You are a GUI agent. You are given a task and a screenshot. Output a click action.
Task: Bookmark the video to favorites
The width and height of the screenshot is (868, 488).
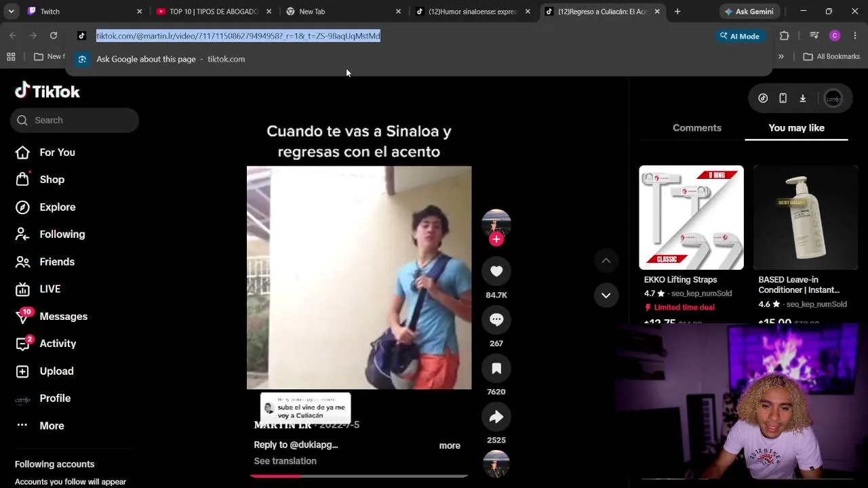pos(496,368)
